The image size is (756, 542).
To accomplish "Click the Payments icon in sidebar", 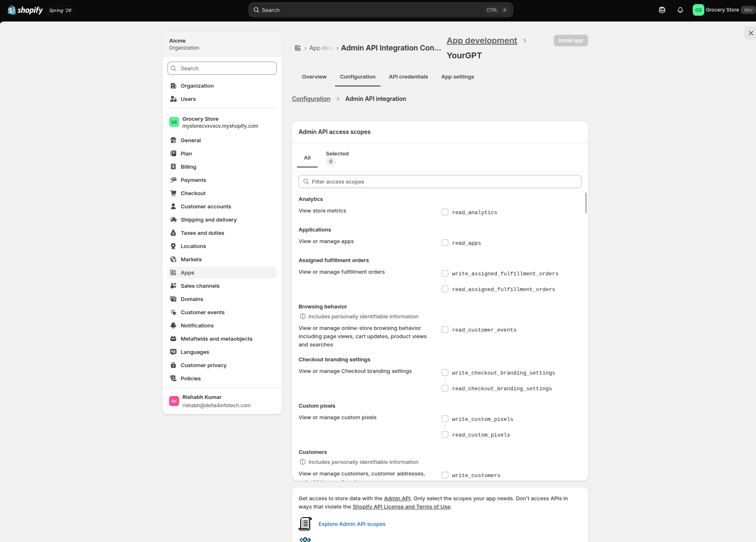I will (x=173, y=180).
